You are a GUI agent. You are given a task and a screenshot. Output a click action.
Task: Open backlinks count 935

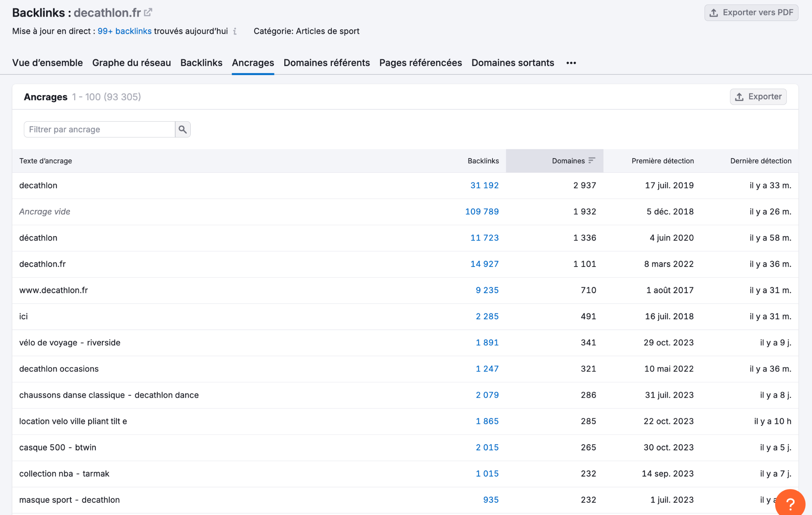(491, 500)
